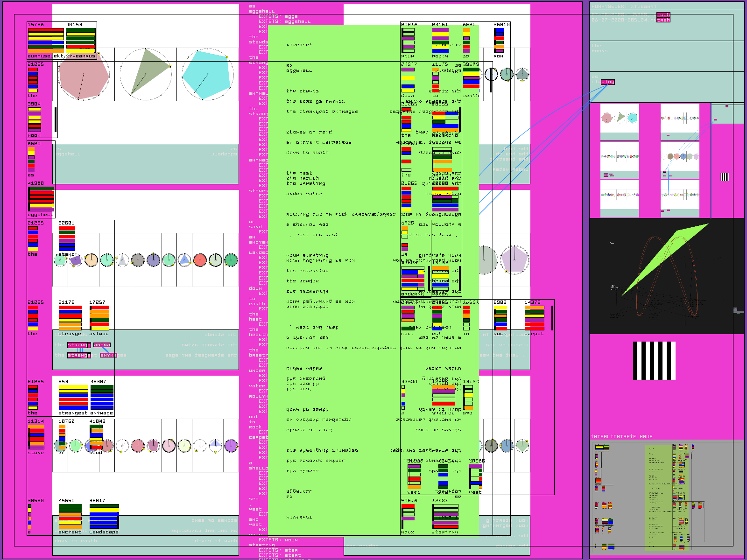Select the 'carpet' color bar stack
Viewport: 747px width, 560px height.
tap(534, 318)
